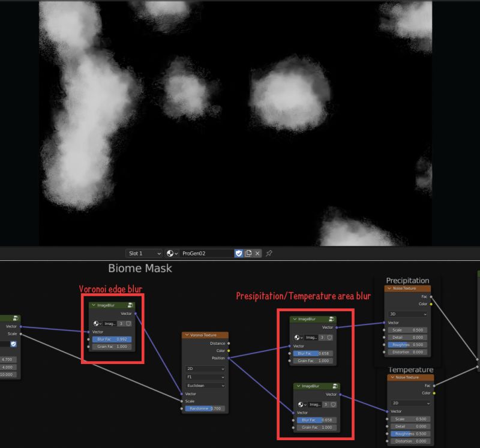Open the F1 feature dropdown on Voronoi Texture
Screen dimensions: 480x448
204,377
